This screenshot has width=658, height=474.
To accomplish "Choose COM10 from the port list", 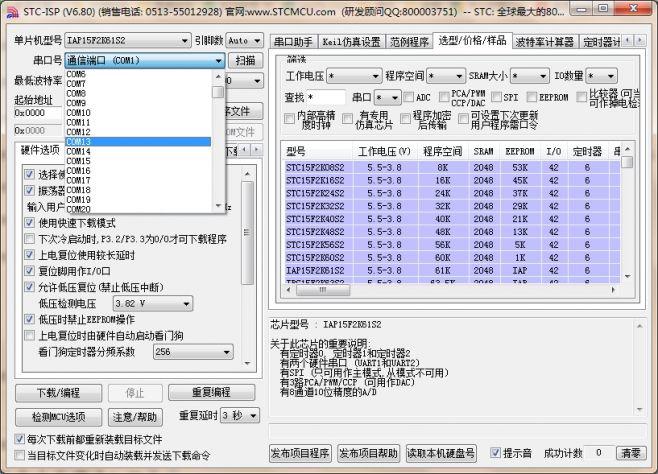I will click(138, 113).
